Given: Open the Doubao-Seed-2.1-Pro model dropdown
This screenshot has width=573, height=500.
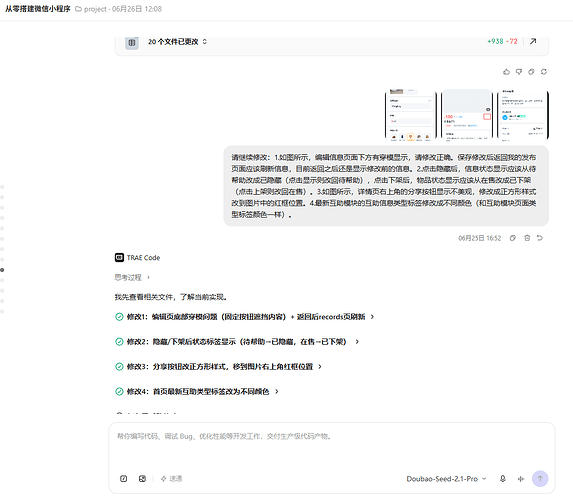Looking at the screenshot, I should (x=446, y=479).
